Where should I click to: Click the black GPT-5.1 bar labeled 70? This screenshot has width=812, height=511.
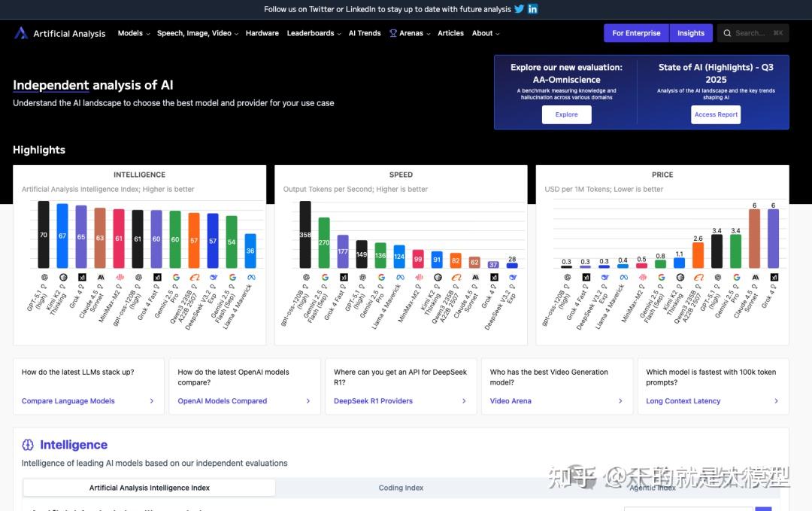click(44, 235)
